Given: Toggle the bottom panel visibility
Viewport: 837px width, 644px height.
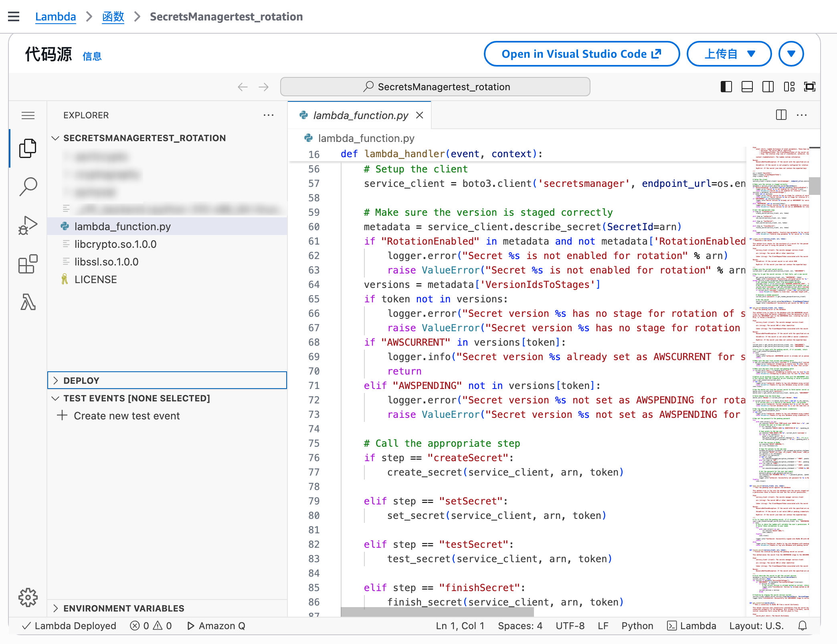Looking at the screenshot, I should 747,87.
